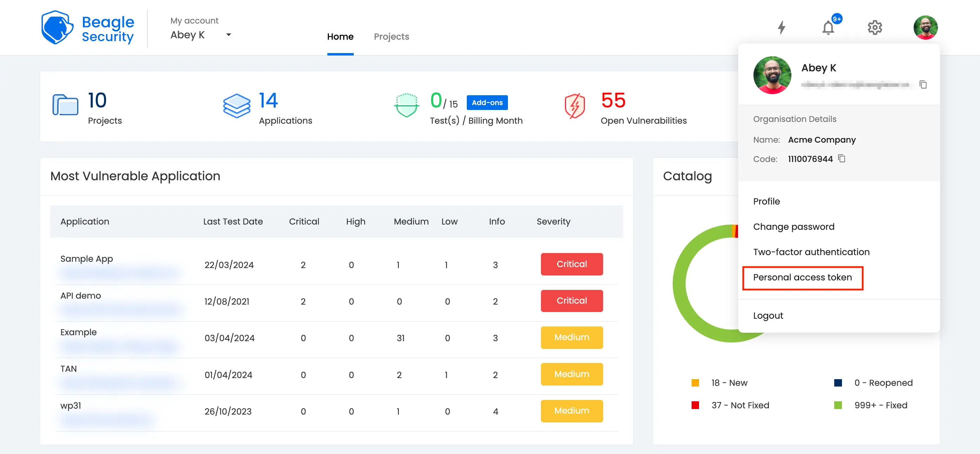The height and width of the screenshot is (454, 980).
Task: Click the Add-ons button next to tests
Action: pyautogui.click(x=487, y=103)
